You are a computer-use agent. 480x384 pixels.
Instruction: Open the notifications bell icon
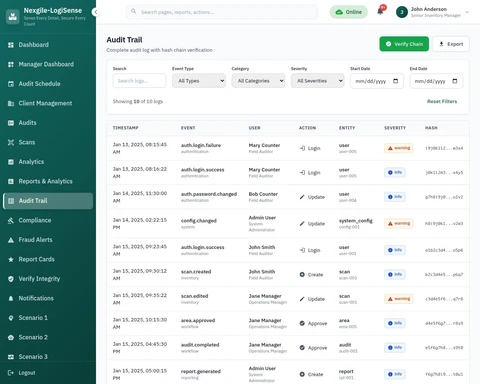click(x=380, y=11)
